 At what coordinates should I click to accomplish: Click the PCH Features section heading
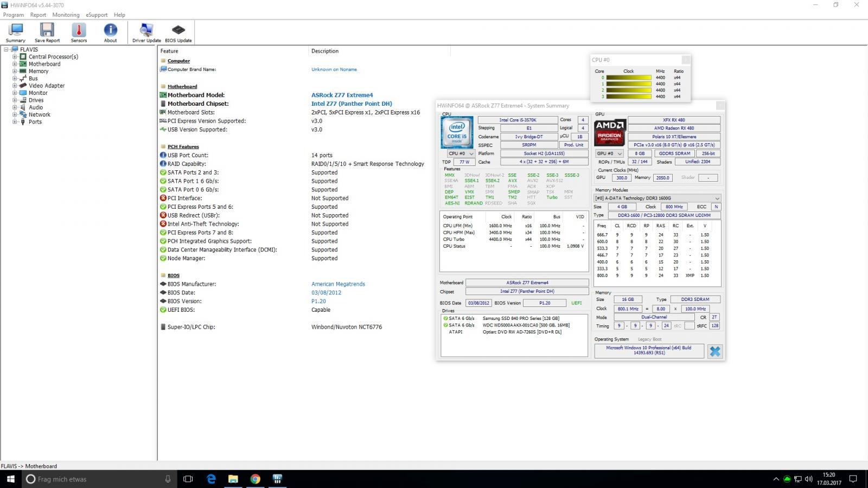(x=183, y=147)
